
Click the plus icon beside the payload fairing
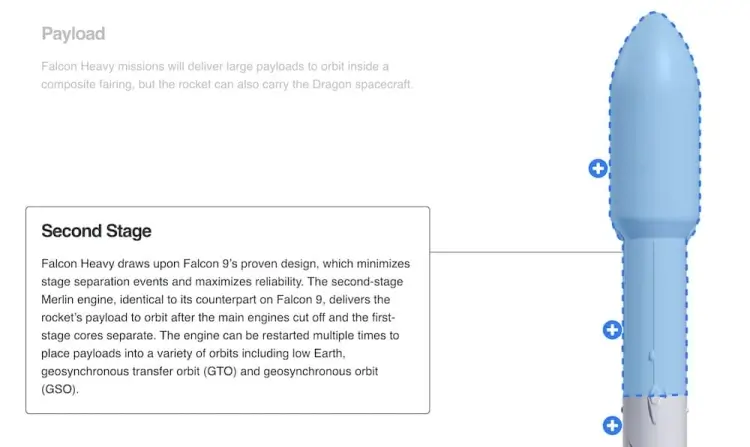pos(597,168)
